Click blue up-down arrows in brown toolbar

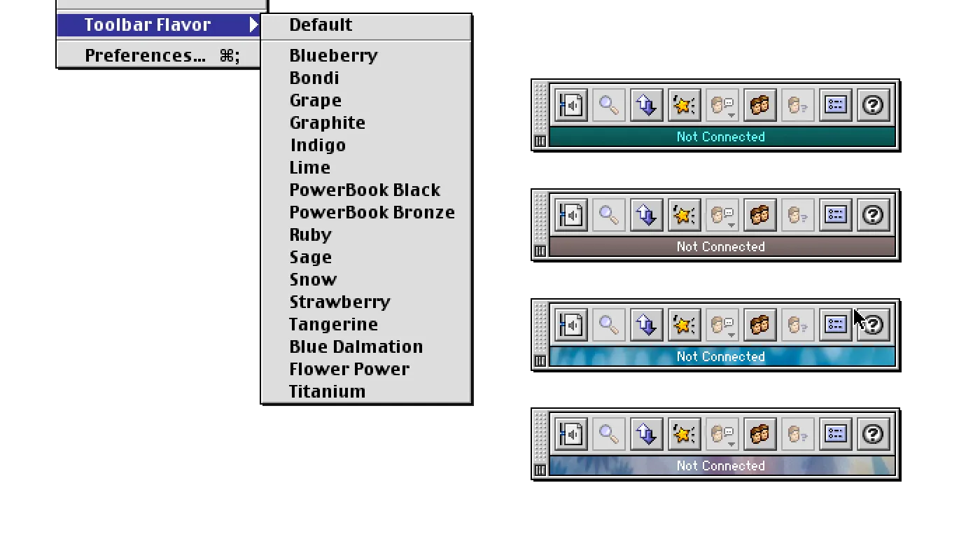[647, 216]
